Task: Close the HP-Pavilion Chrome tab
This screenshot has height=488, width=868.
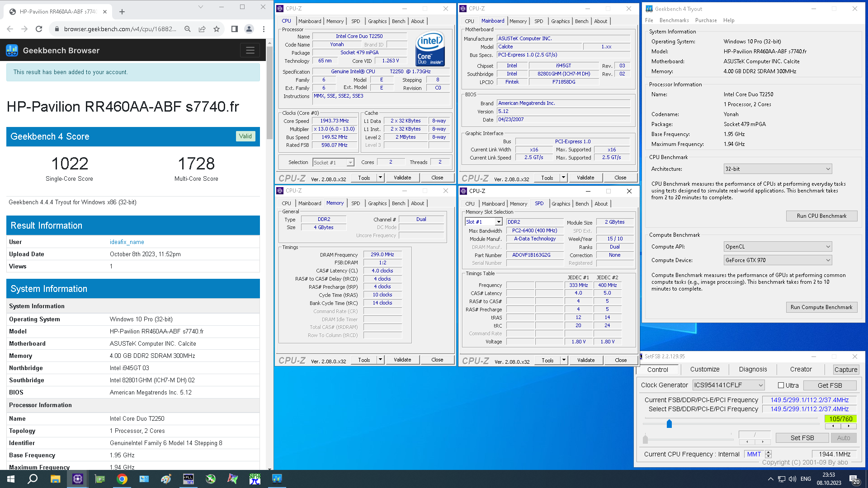Action: 105,12
